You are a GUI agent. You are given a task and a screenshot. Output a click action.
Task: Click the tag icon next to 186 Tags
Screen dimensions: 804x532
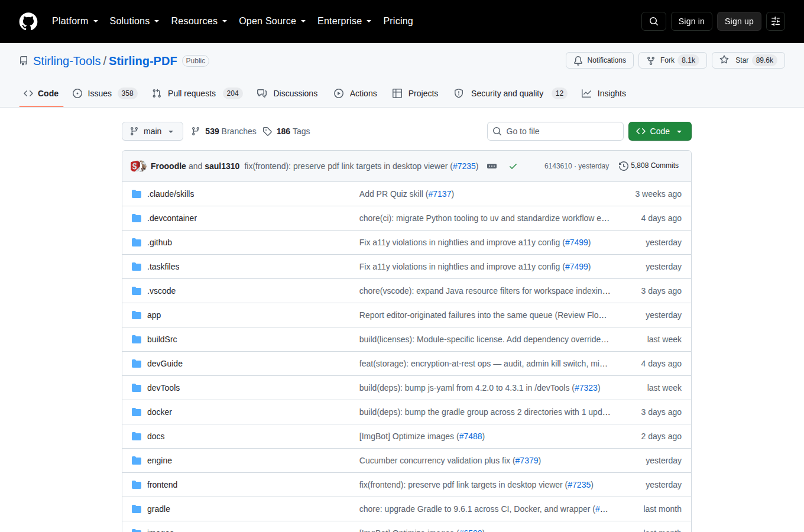[x=267, y=131]
